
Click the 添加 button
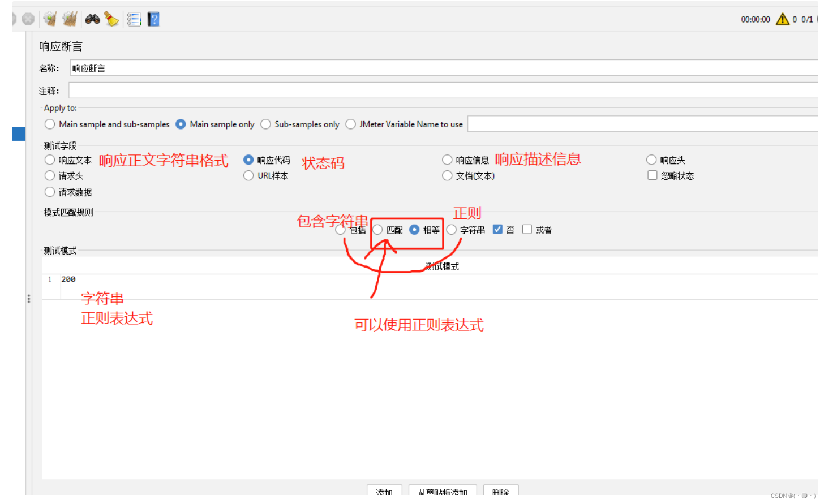coord(384,490)
